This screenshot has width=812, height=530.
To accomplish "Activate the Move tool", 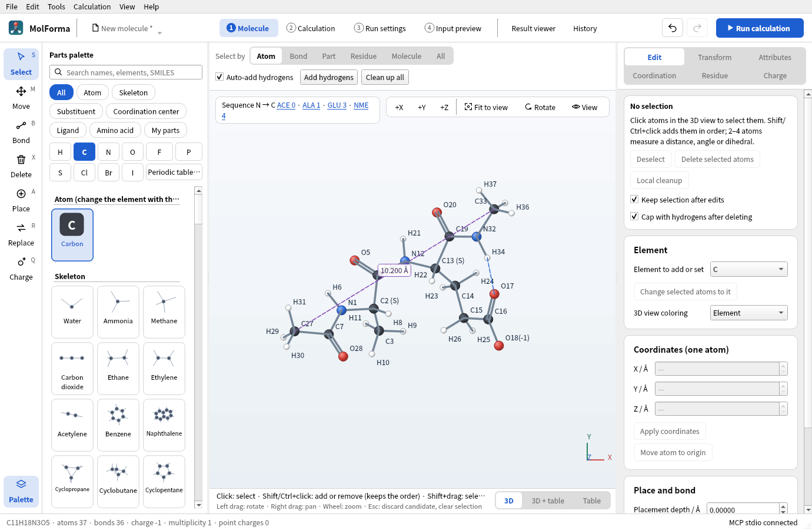I will click(x=21, y=98).
